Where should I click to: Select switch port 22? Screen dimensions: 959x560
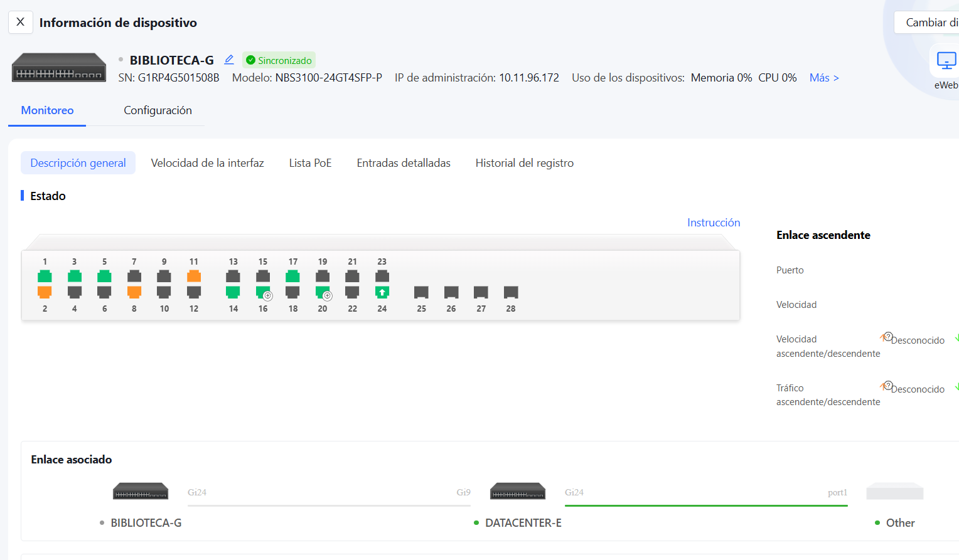(x=352, y=292)
